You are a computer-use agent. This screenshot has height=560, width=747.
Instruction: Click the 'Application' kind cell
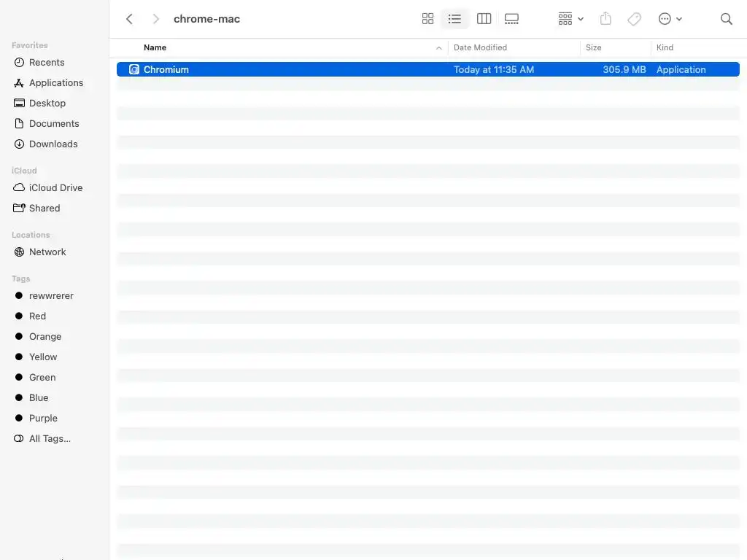[x=681, y=69]
